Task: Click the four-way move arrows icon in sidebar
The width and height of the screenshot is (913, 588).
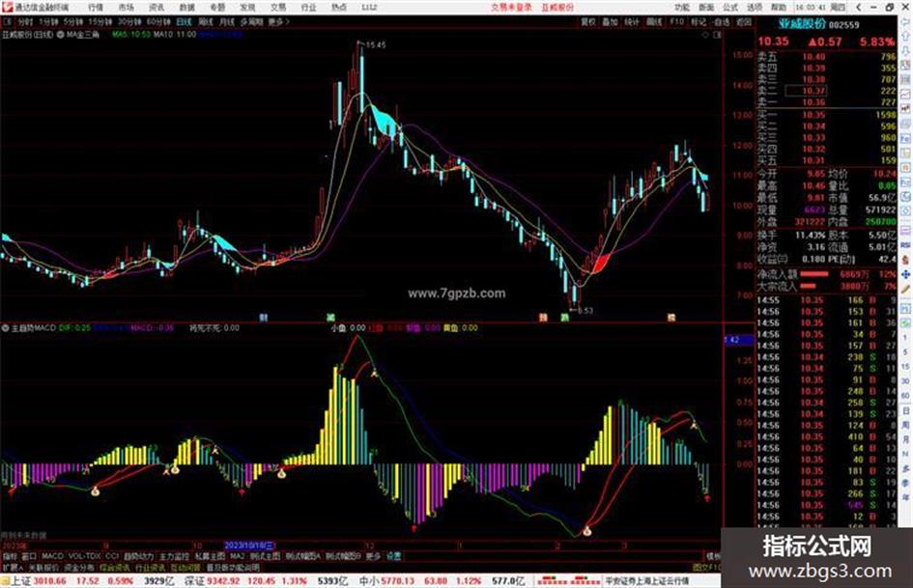Action: [906, 274]
